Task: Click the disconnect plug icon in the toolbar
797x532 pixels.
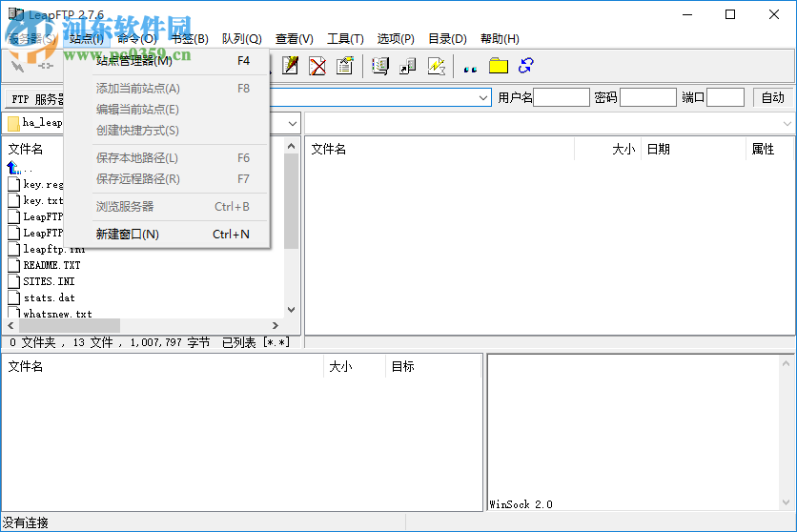Action: pyautogui.click(x=45, y=66)
